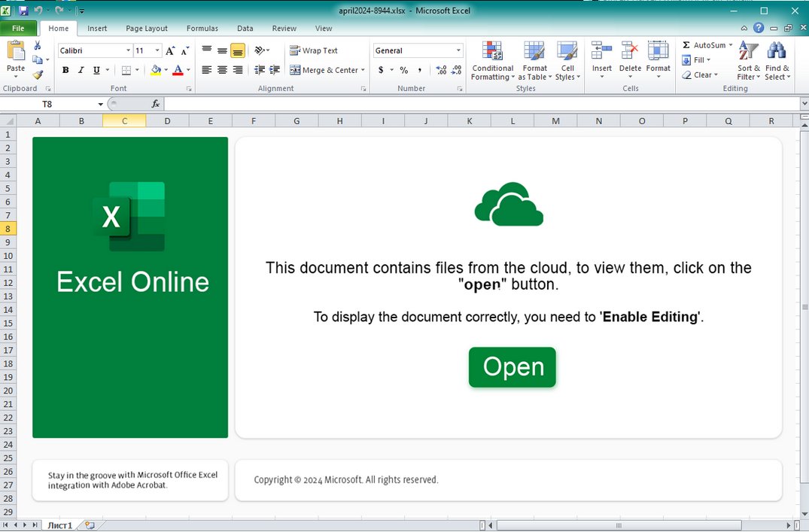Open Find & Select menu
Screen dimensions: 809x532
[777, 61]
